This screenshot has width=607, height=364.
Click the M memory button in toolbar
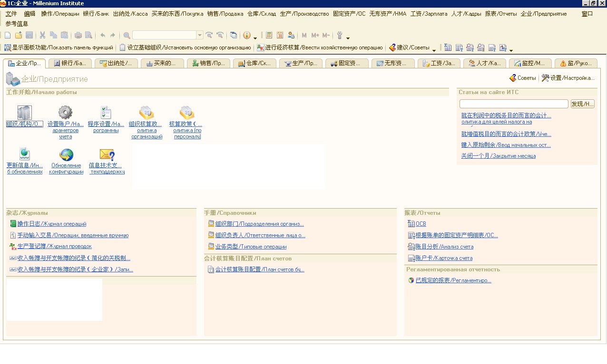[304, 35]
